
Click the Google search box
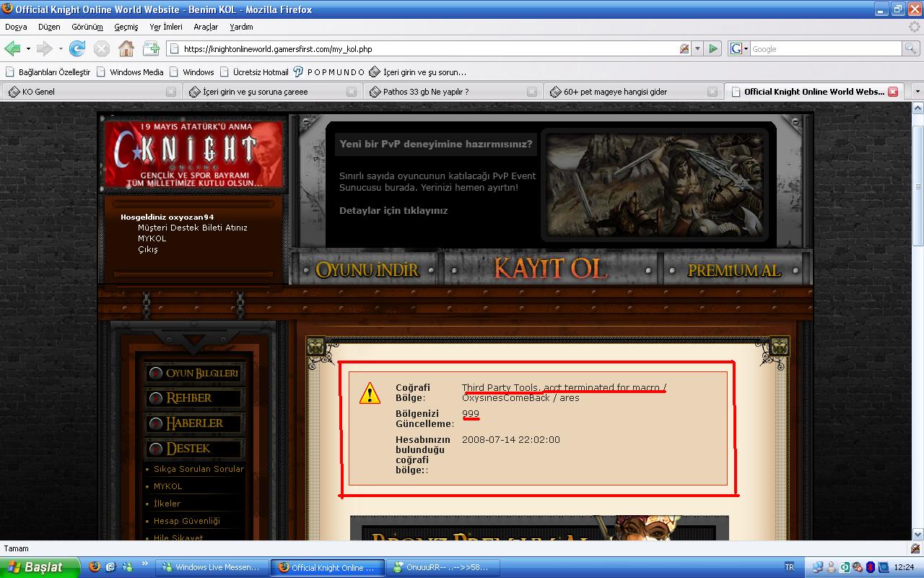click(826, 49)
